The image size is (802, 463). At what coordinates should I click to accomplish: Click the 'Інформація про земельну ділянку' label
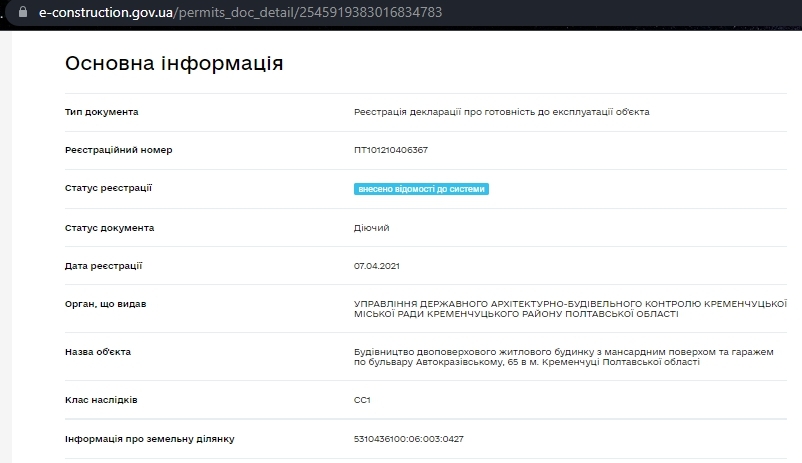click(x=150, y=439)
